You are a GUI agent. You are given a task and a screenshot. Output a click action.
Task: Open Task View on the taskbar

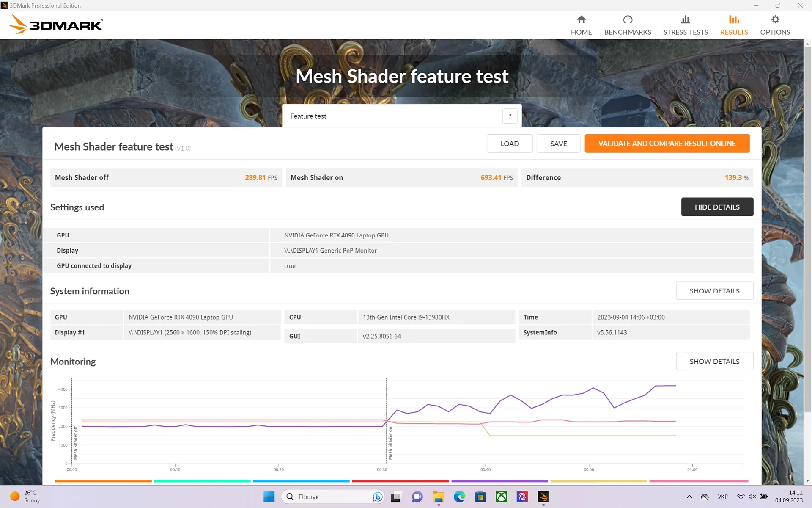pyautogui.click(x=396, y=497)
